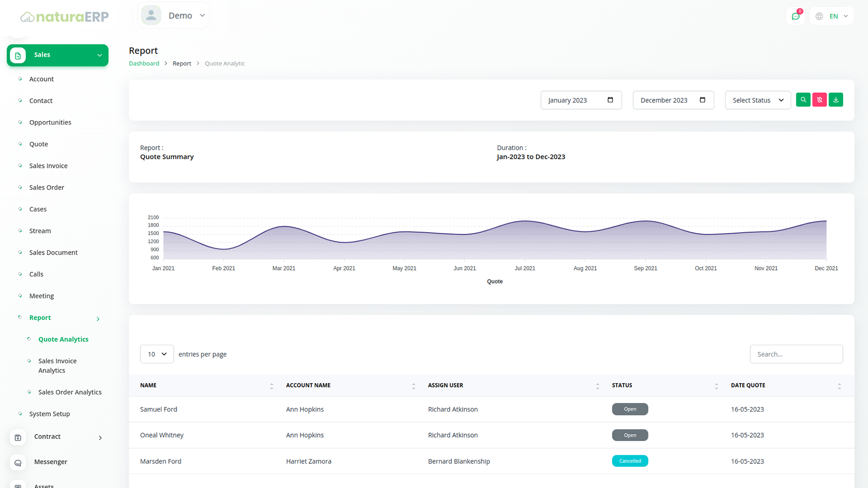The width and height of the screenshot is (868, 488).
Task: Sort table by Assign User column
Action: coord(597,386)
